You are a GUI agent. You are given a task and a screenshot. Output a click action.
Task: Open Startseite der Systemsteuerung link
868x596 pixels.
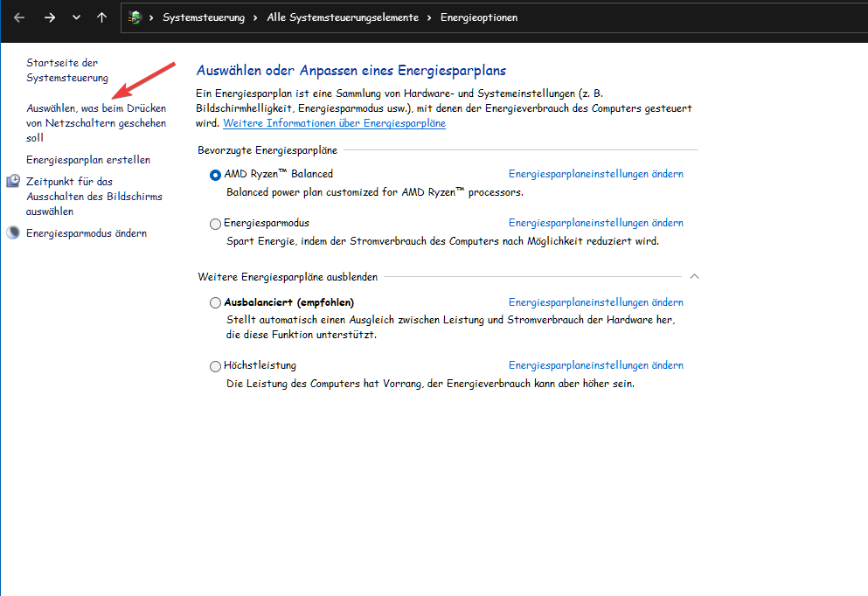click(x=67, y=70)
